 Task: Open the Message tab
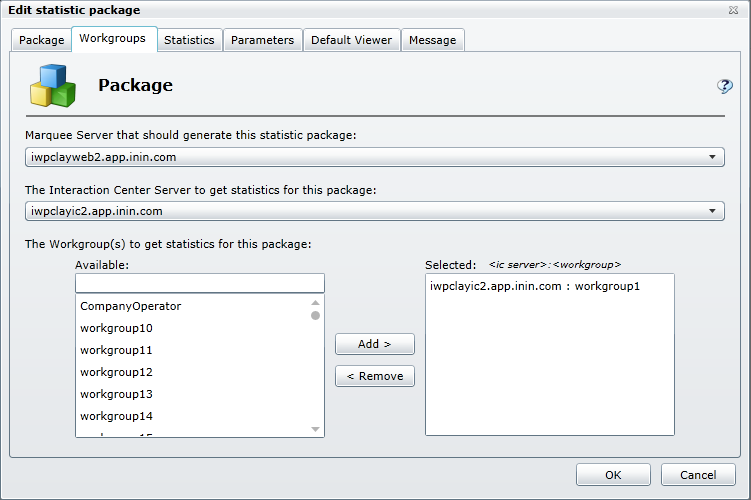click(x=433, y=40)
